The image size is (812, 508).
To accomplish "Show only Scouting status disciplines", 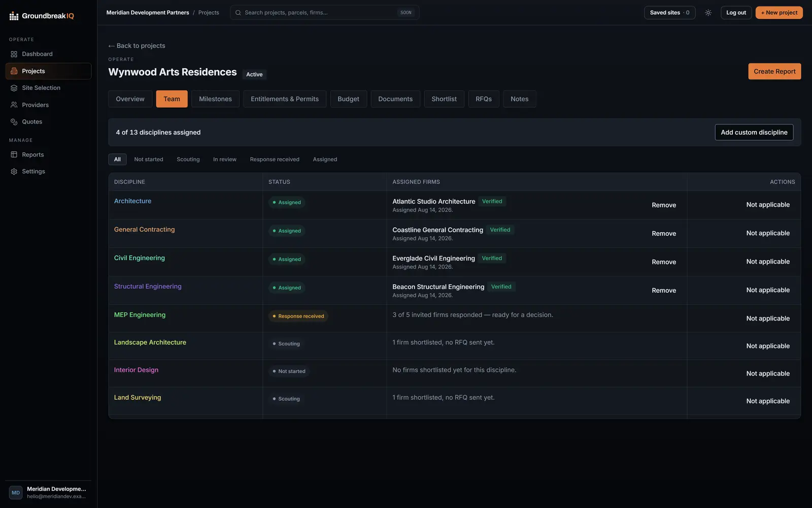I will (188, 160).
